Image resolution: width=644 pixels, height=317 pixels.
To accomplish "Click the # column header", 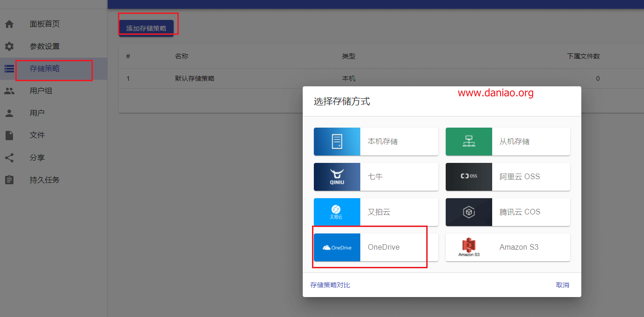I will point(128,56).
